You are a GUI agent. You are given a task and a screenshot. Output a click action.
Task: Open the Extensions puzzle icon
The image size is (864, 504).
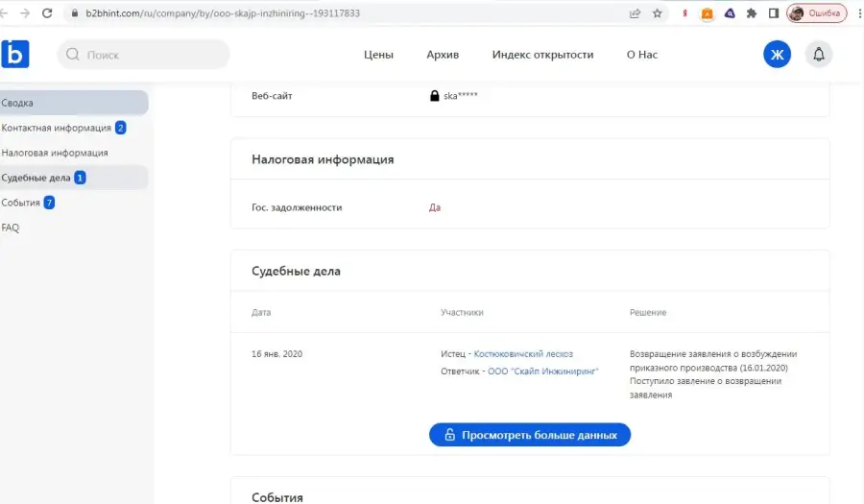(x=752, y=13)
